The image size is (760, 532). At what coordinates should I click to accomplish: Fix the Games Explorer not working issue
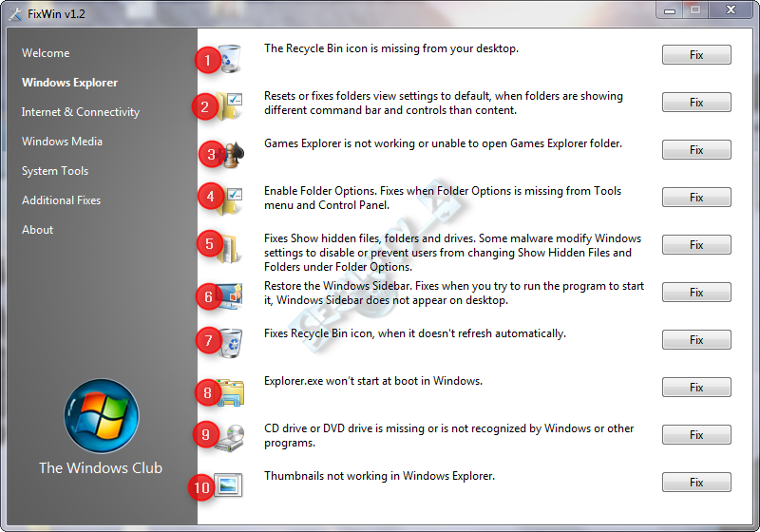[x=696, y=150]
